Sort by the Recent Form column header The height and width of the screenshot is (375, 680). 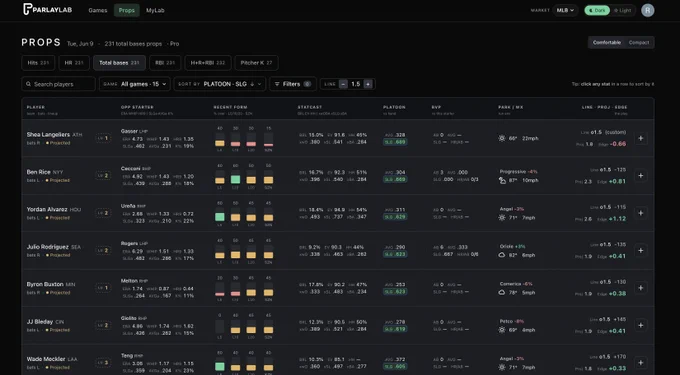click(x=230, y=107)
